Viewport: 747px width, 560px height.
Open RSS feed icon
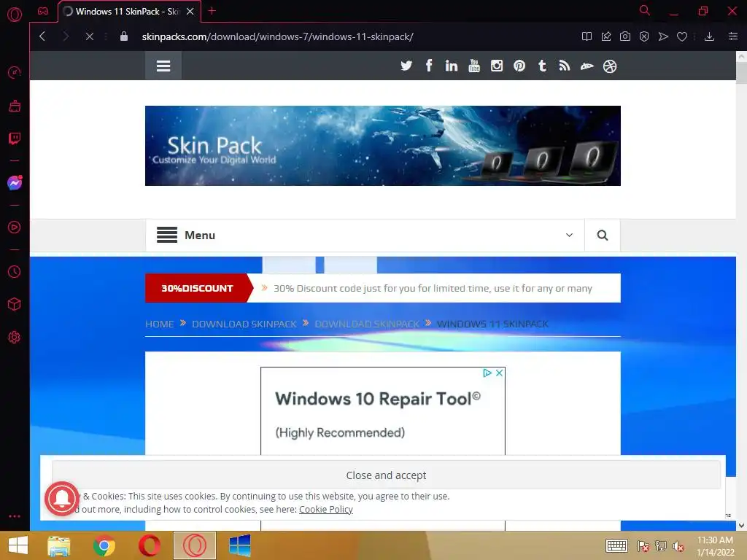565,66
